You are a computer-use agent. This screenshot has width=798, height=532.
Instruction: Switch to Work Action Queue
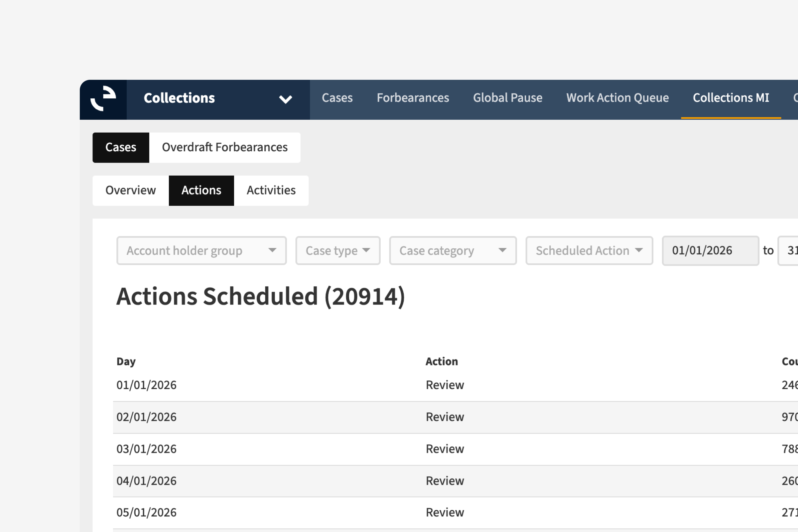(x=617, y=98)
